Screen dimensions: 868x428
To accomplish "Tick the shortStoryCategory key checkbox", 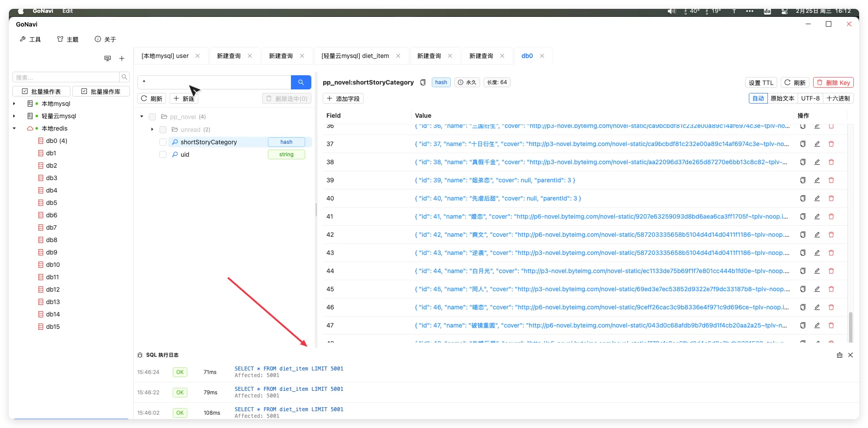I will pos(163,142).
